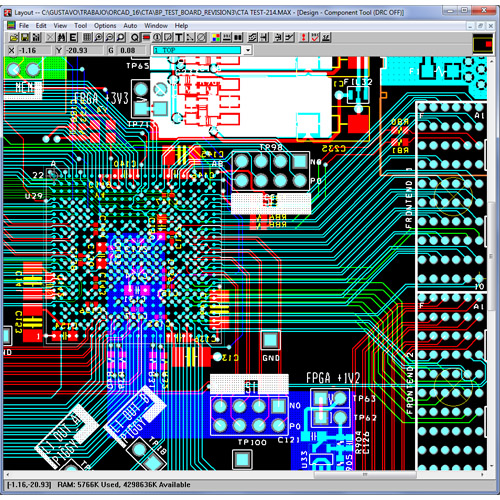Select the Error tool icon
Viewport: 500px width, 500px height.
(201, 38)
